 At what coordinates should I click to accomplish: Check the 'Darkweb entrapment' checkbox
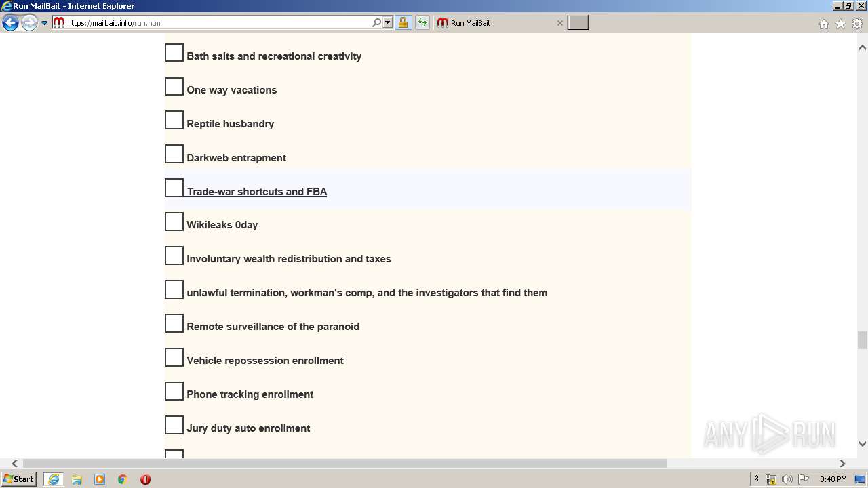click(174, 155)
